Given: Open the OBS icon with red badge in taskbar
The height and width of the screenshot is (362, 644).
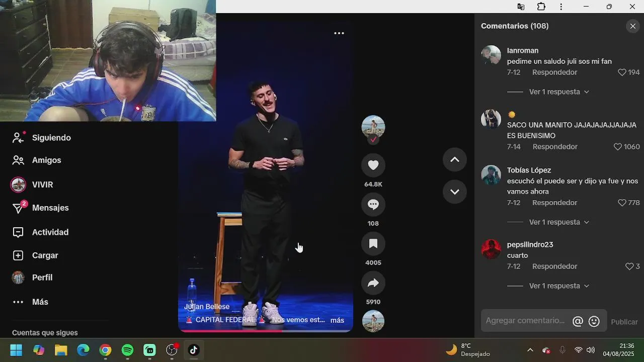Looking at the screenshot, I should pos(172,350).
